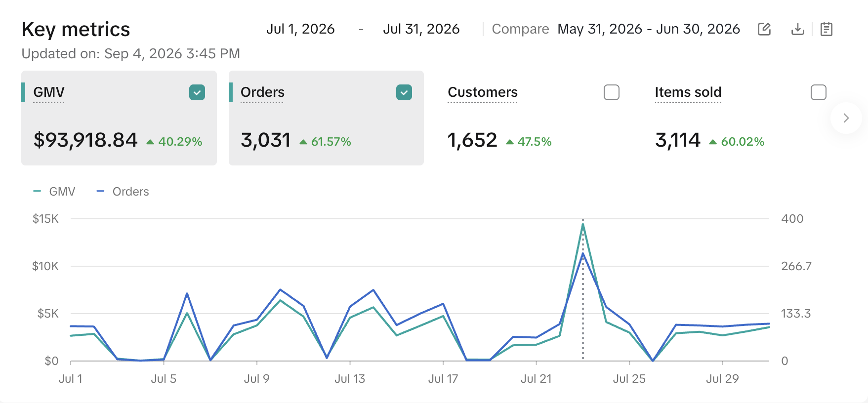This screenshot has height=403, width=868.
Task: Toggle the Orders series in chart legend
Action: click(x=123, y=192)
